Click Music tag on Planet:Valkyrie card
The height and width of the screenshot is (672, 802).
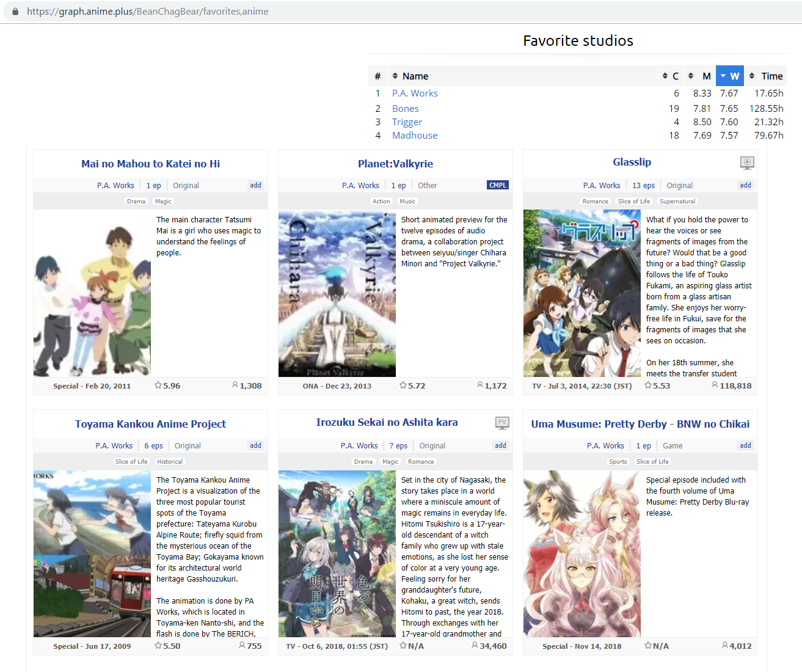coord(407,201)
